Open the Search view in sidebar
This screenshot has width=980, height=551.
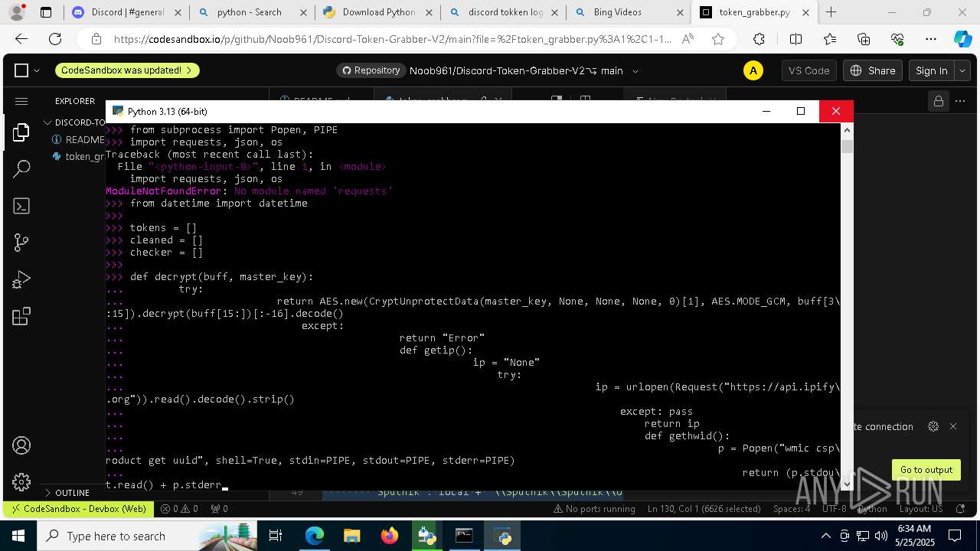click(21, 169)
